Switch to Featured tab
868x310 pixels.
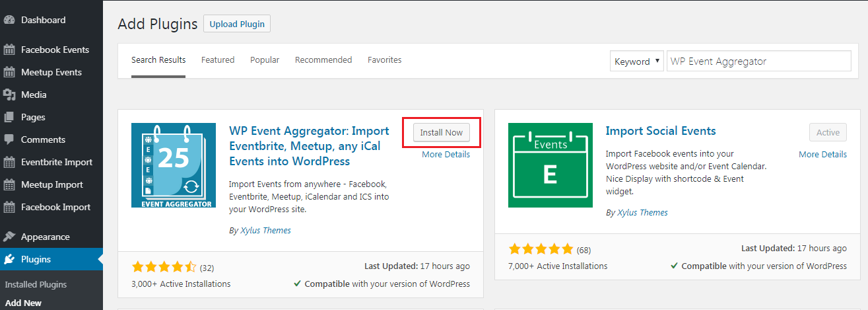[x=218, y=60]
